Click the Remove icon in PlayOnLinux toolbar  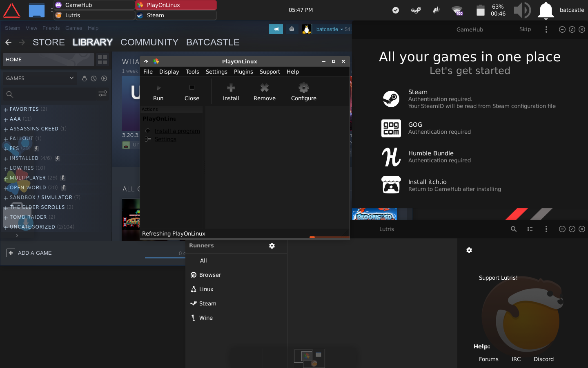[265, 88]
